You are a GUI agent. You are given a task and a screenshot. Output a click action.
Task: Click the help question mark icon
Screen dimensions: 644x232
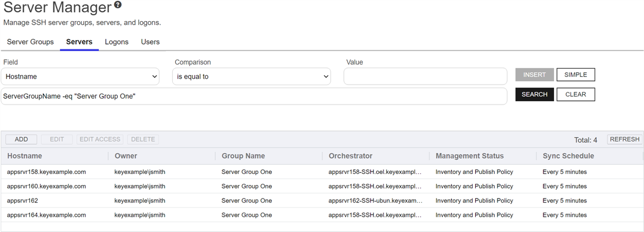[118, 5]
